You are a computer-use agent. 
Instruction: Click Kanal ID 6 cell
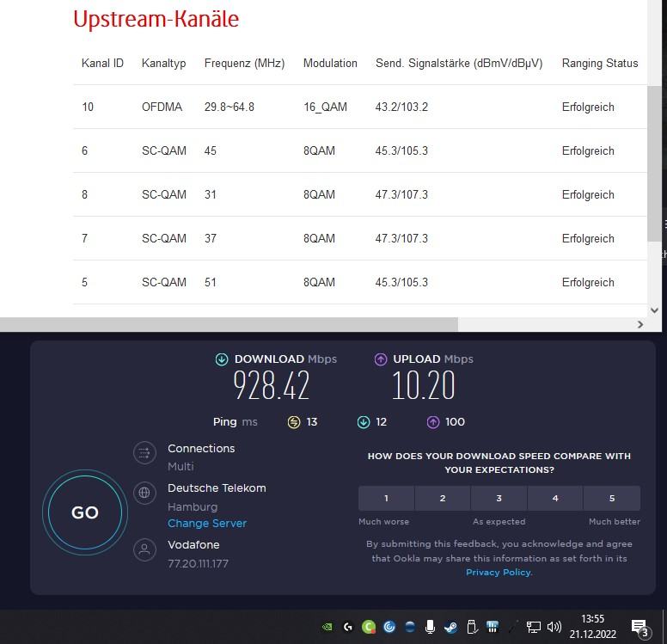point(84,150)
